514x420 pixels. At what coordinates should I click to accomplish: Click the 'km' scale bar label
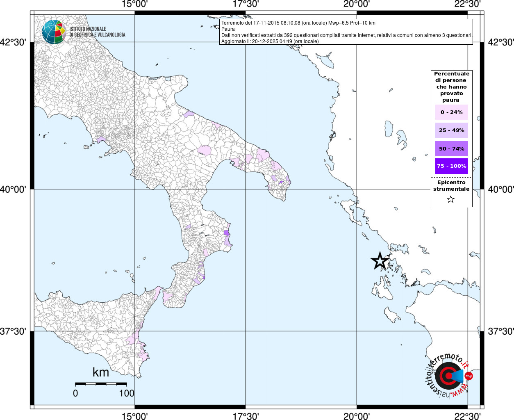101,372
